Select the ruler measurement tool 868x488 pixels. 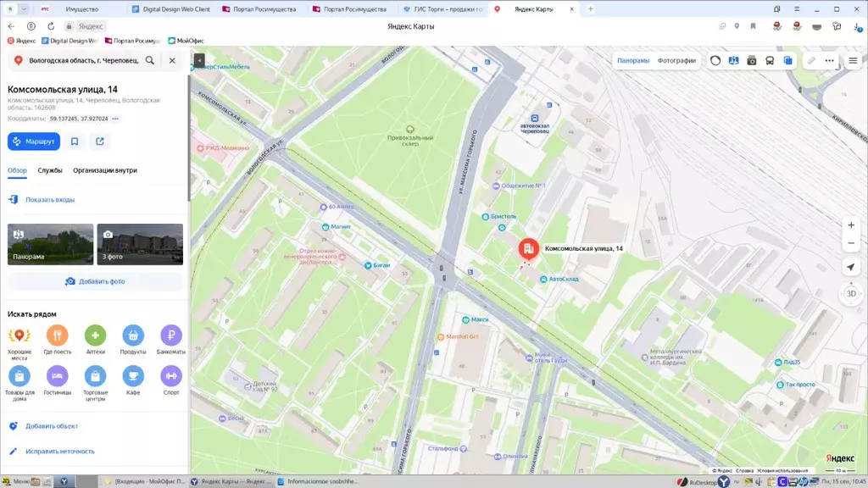coord(811,60)
